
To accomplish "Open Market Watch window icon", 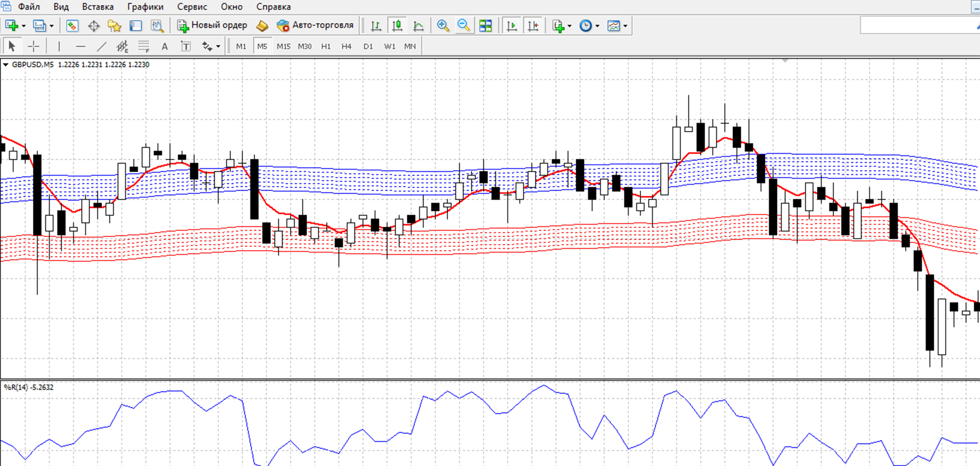I will tap(72, 26).
